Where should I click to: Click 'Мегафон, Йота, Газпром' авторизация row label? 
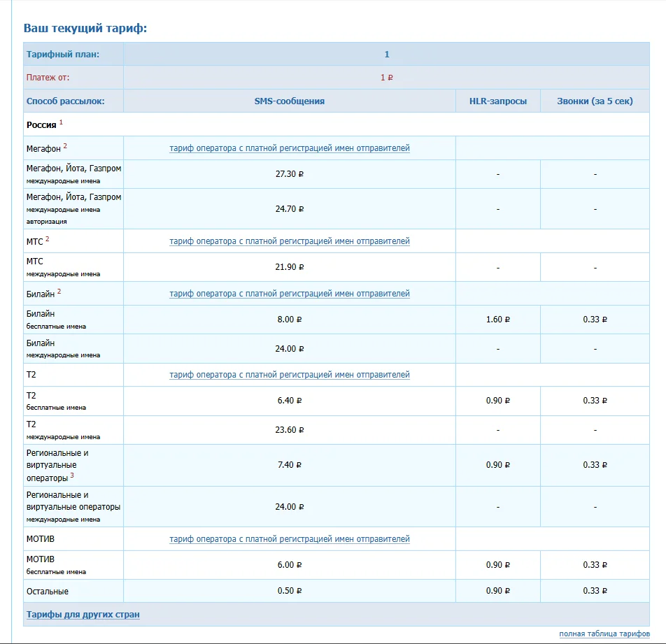pyautogui.click(x=73, y=209)
